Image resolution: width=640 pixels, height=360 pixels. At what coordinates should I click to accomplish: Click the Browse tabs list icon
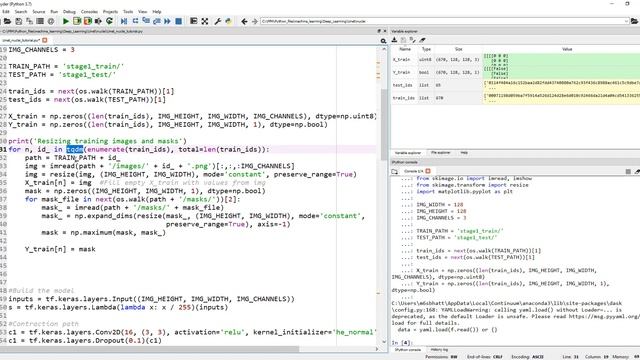tap(40, 21)
